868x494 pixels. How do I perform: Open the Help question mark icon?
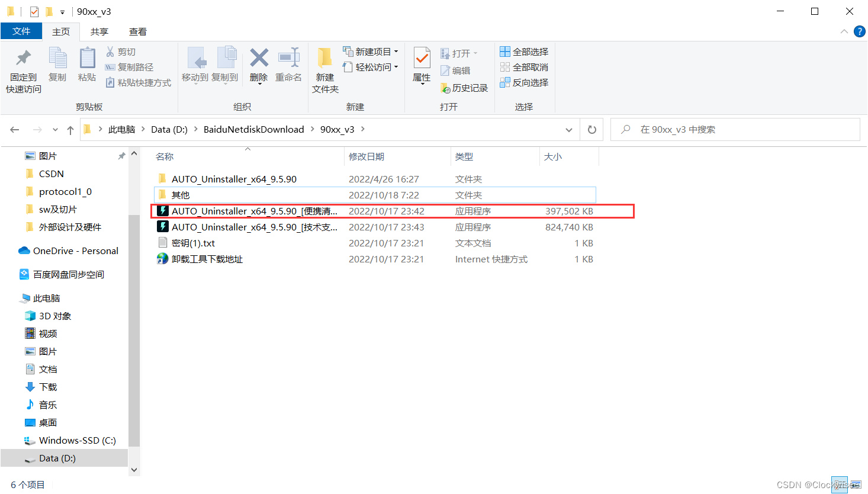tap(860, 31)
